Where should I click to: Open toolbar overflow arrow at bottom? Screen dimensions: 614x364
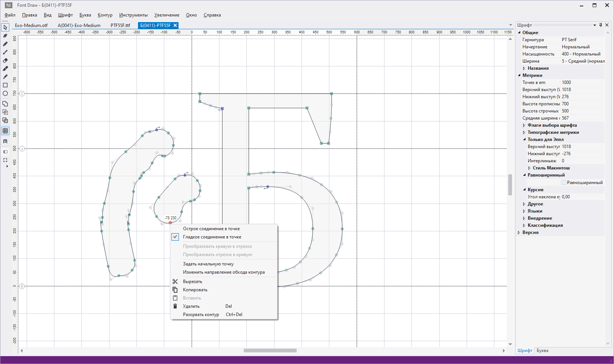(x=7, y=166)
